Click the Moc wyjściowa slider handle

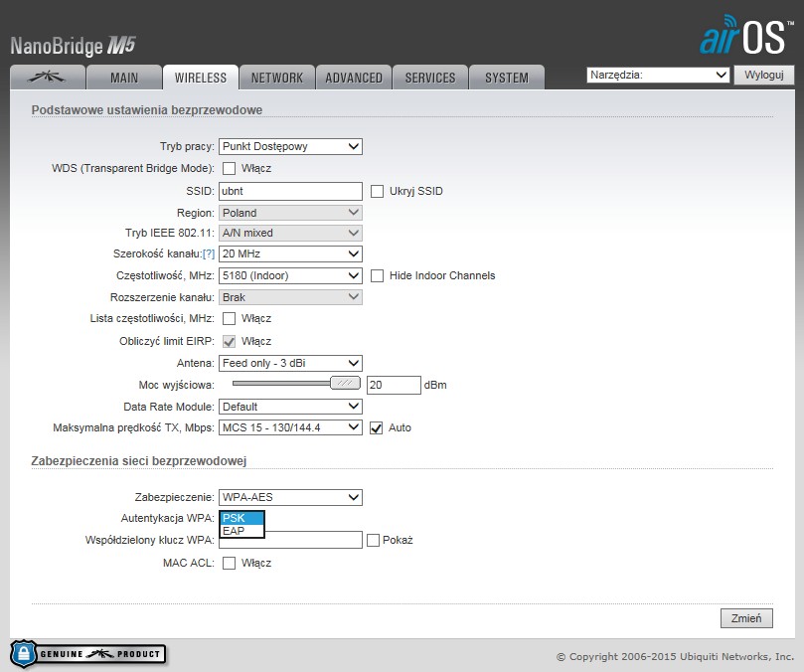pos(345,383)
